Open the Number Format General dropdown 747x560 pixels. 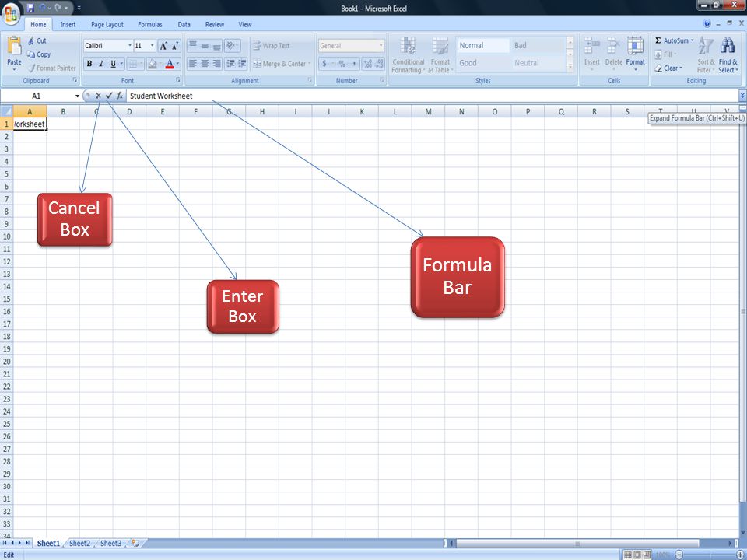click(381, 46)
